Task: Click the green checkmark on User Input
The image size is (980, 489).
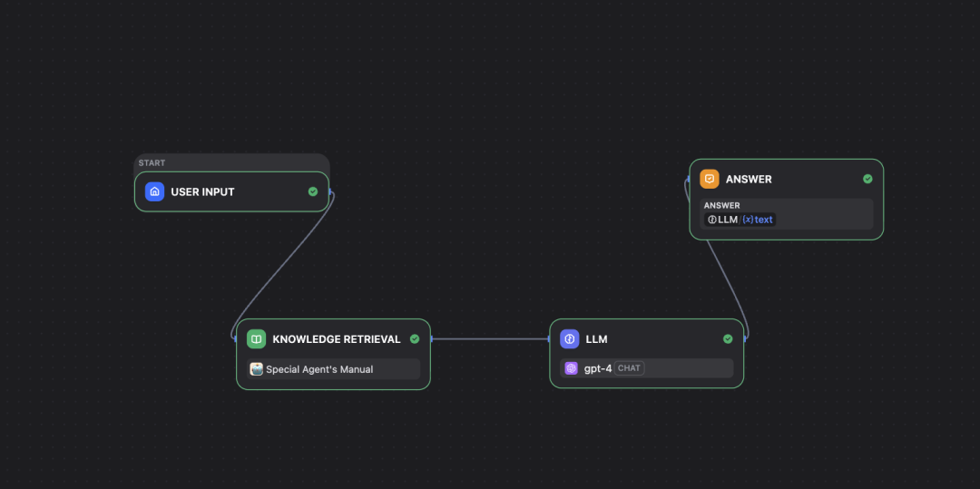Action: pos(313,191)
